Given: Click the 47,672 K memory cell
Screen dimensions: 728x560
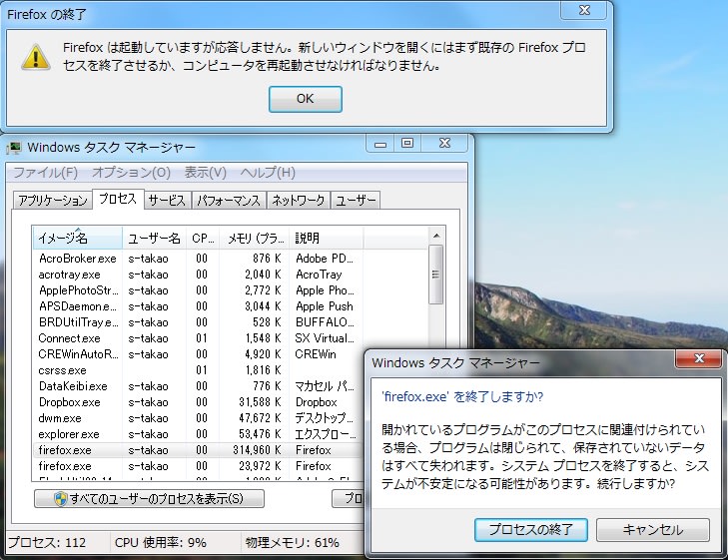Looking at the screenshot, I should coord(260,418).
